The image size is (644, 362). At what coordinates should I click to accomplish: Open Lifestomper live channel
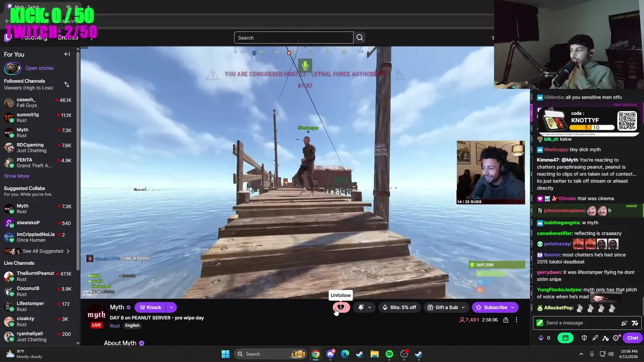pos(39,306)
